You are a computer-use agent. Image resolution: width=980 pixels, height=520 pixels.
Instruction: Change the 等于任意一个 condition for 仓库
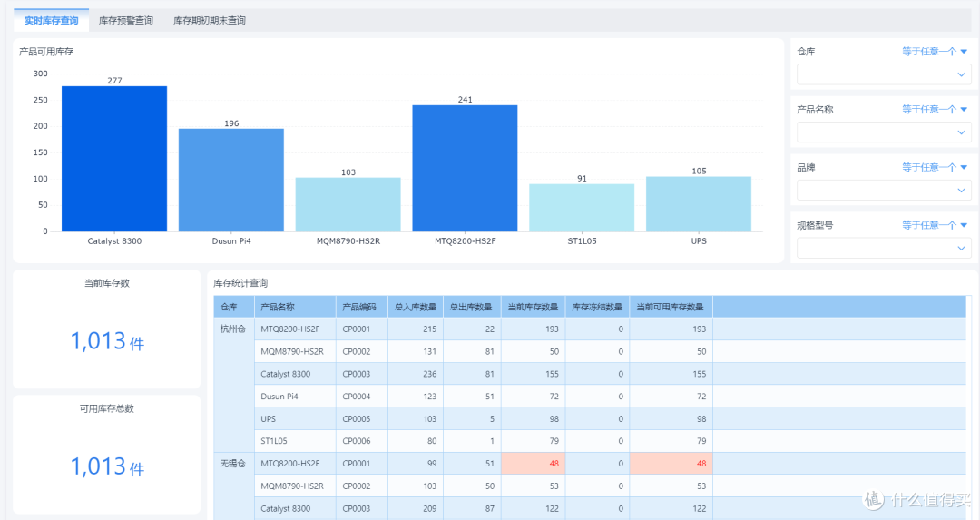[x=935, y=51]
